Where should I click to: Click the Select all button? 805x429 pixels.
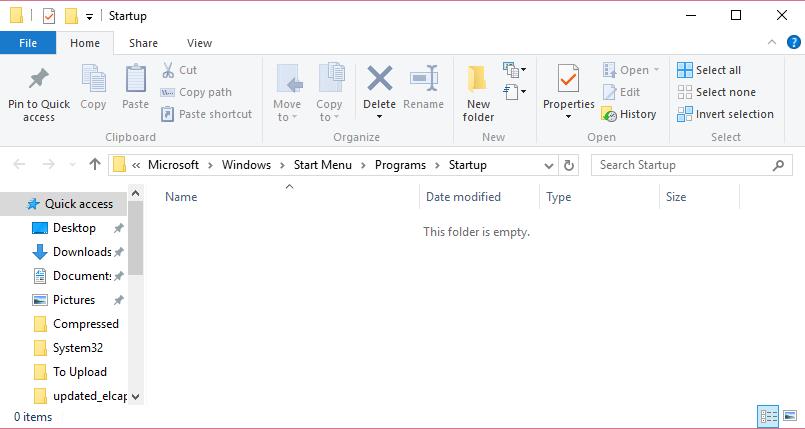point(709,70)
